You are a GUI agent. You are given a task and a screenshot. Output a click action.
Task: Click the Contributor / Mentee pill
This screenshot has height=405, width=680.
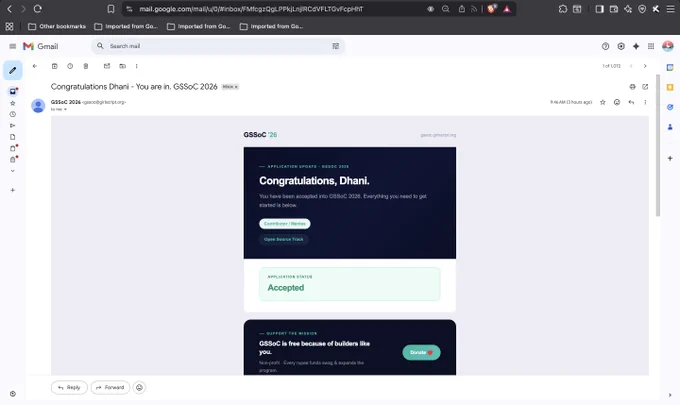pos(285,224)
